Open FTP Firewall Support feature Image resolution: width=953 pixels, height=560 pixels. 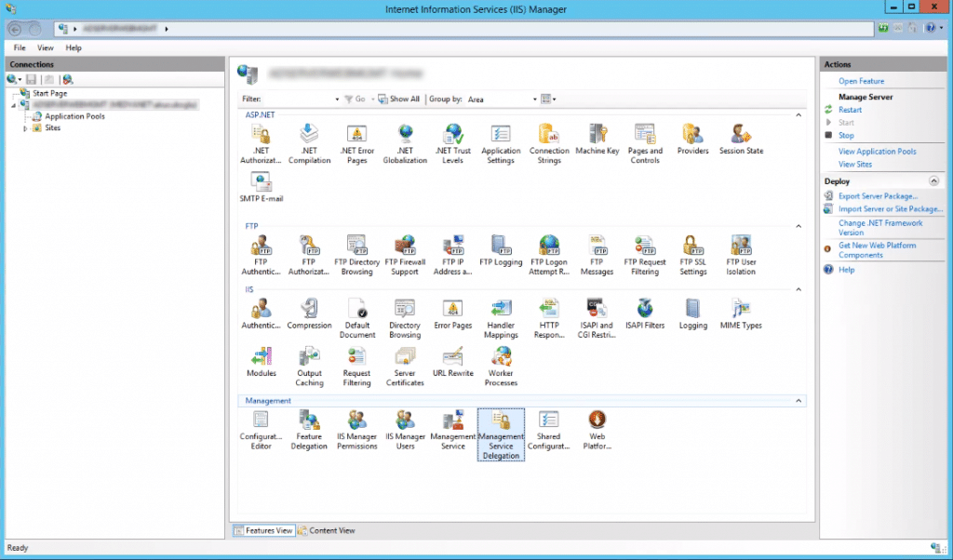tap(405, 255)
